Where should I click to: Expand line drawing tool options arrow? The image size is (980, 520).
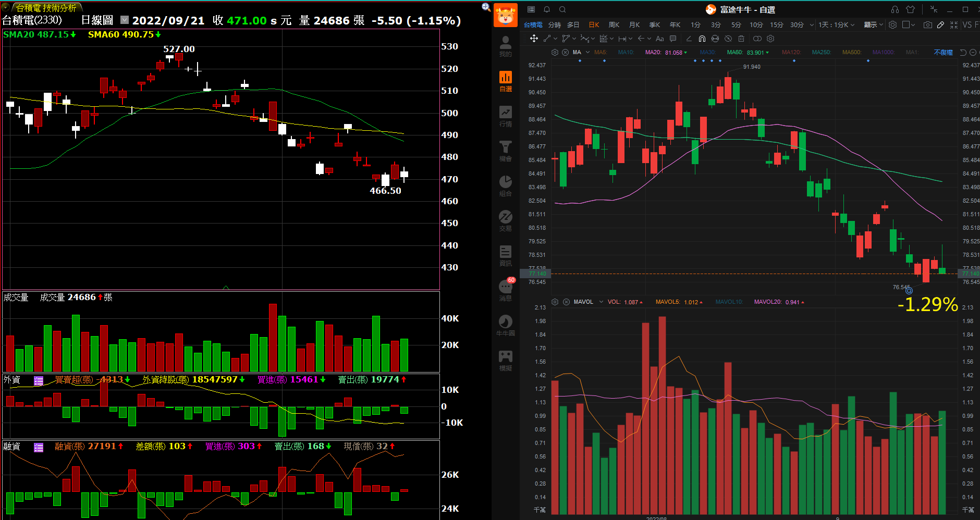coord(555,39)
